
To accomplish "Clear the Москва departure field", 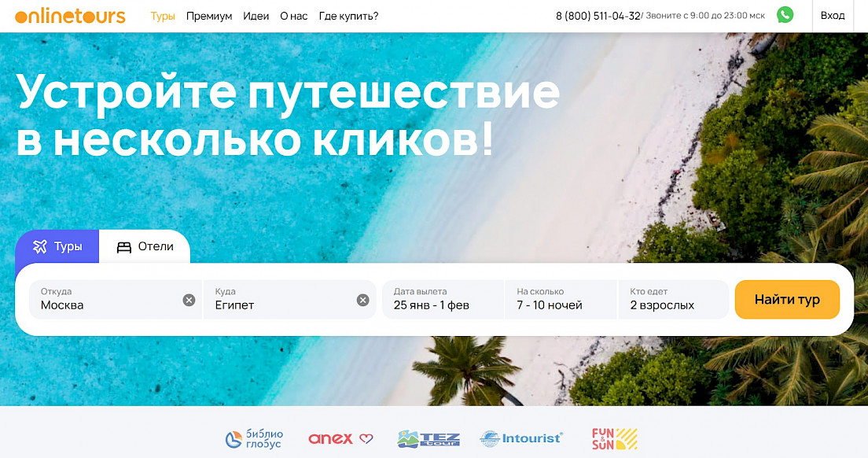I will point(189,300).
